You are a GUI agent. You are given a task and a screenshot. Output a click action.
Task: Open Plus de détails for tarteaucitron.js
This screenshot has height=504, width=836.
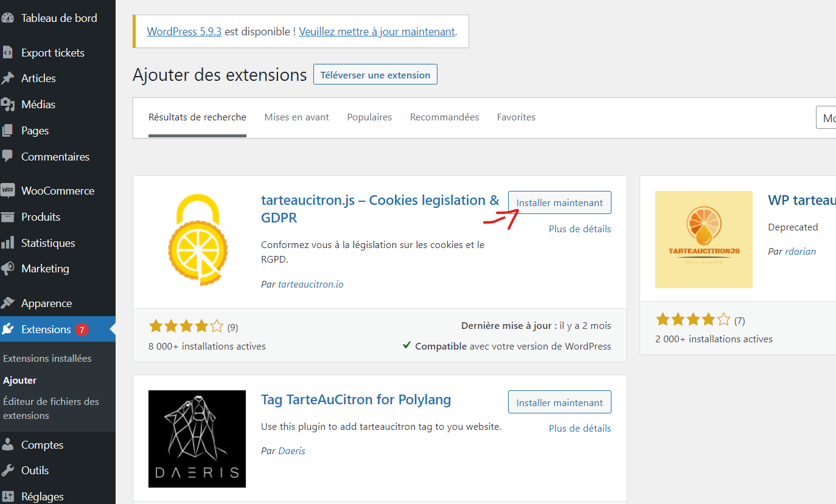(x=579, y=229)
